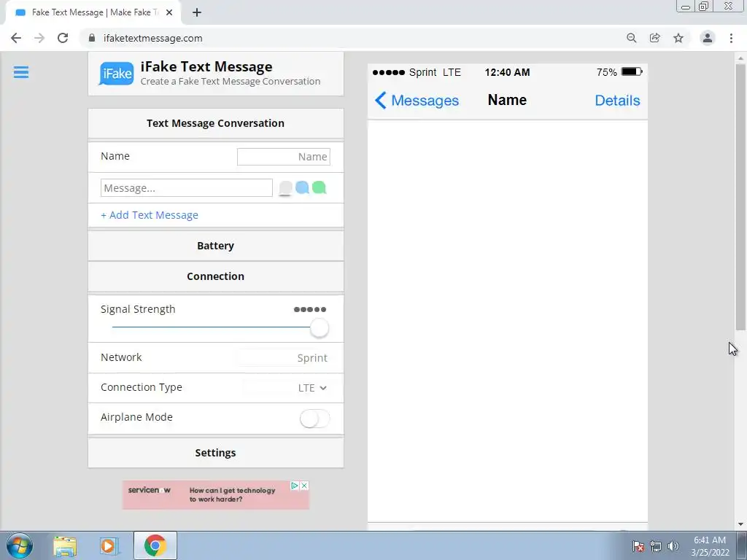Click + Add Text Message link
This screenshot has height=560, width=747.
pos(150,215)
